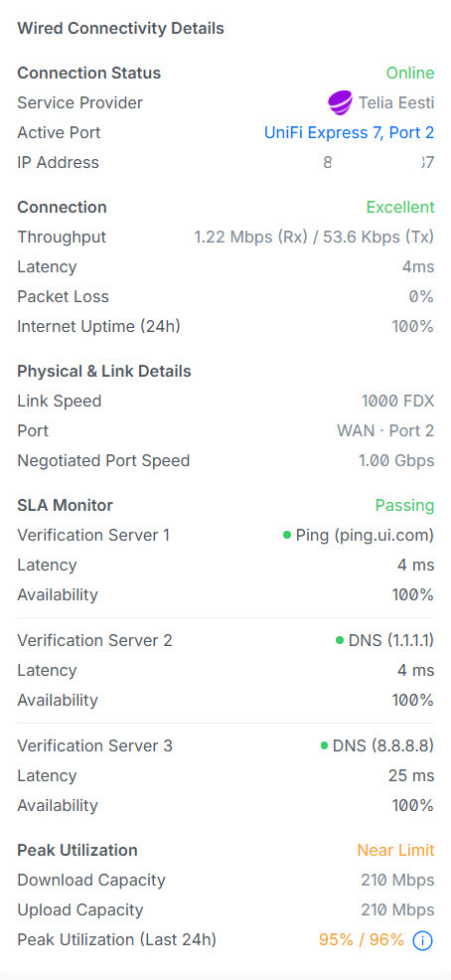Click the 95% / 96% peak utilization value
Viewport: 451px width, 980px height.
[362, 939]
